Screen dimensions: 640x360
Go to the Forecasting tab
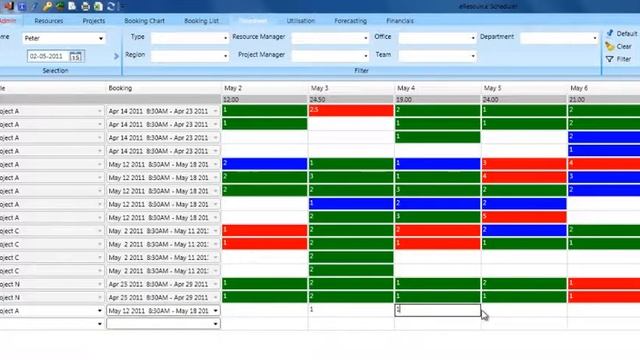[x=351, y=21]
